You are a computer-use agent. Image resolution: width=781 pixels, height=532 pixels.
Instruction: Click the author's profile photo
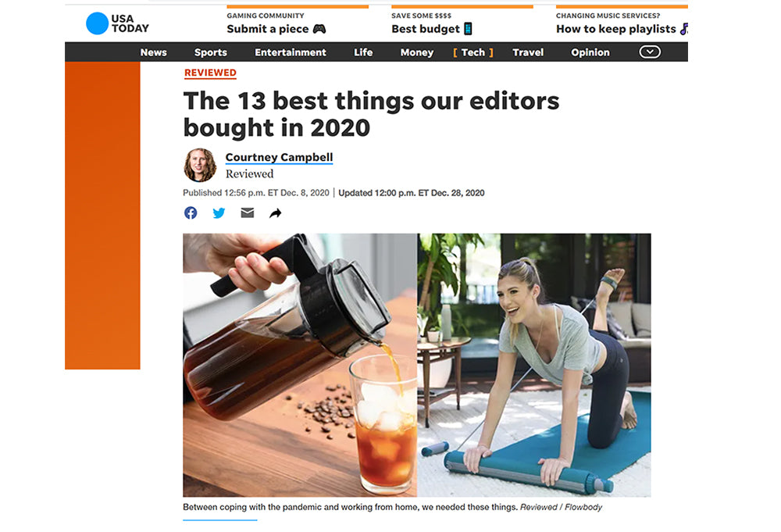(x=200, y=165)
